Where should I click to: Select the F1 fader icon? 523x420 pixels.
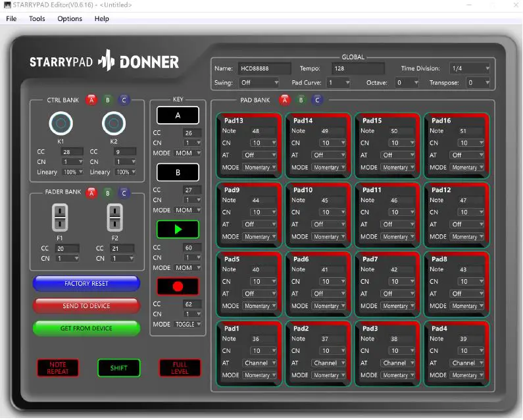coord(60,218)
